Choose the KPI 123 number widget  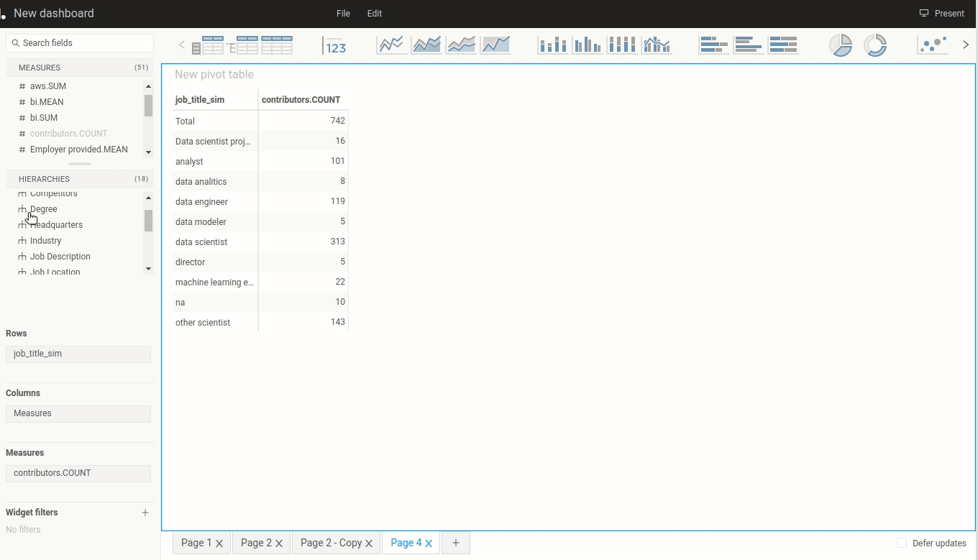(x=335, y=45)
